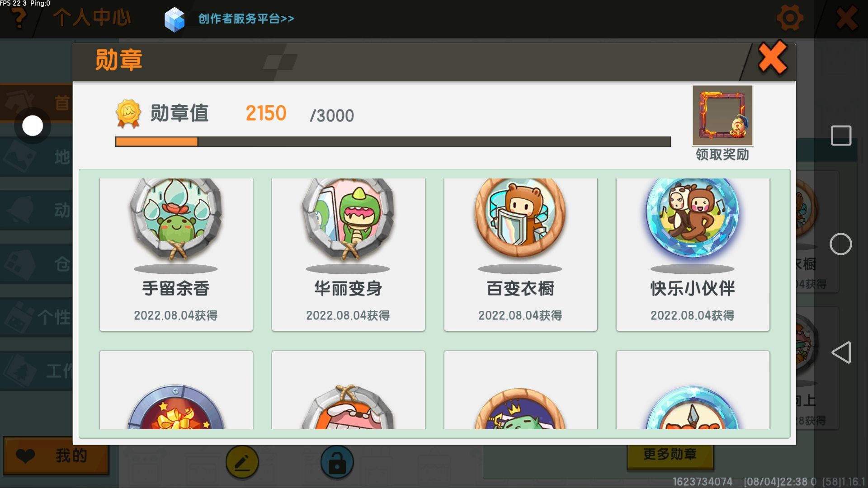Claim reward via the lava avatar frame

pyautogui.click(x=722, y=115)
